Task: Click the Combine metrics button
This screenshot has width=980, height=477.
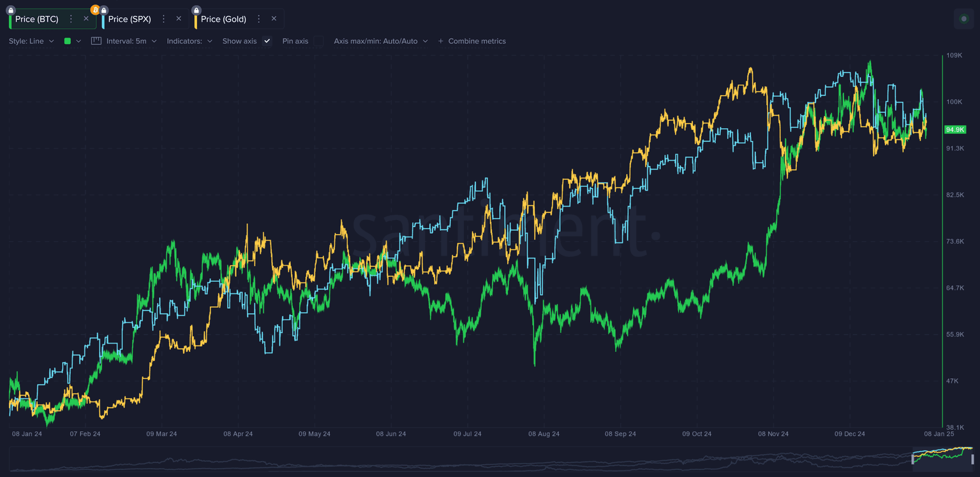Action: (x=471, y=41)
